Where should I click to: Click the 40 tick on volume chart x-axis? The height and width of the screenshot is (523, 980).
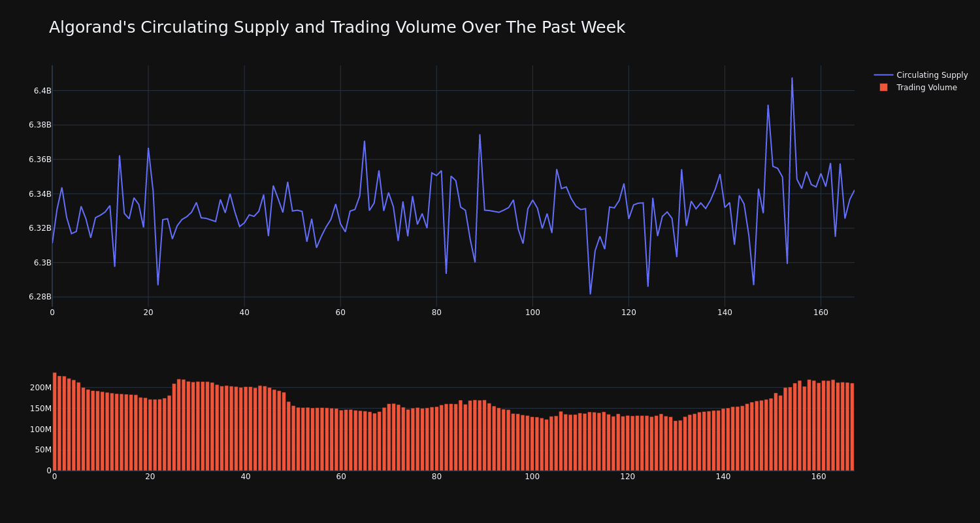246,477
